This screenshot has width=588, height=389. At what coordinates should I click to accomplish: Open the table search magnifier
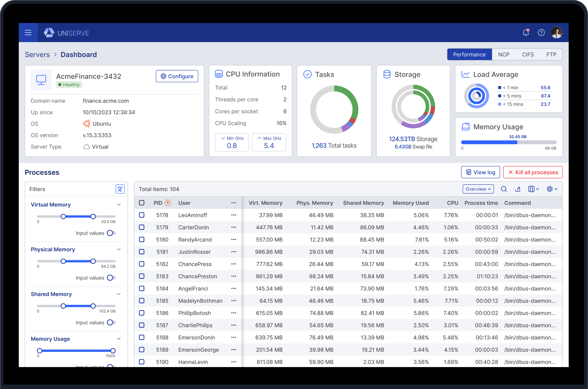pyautogui.click(x=504, y=189)
